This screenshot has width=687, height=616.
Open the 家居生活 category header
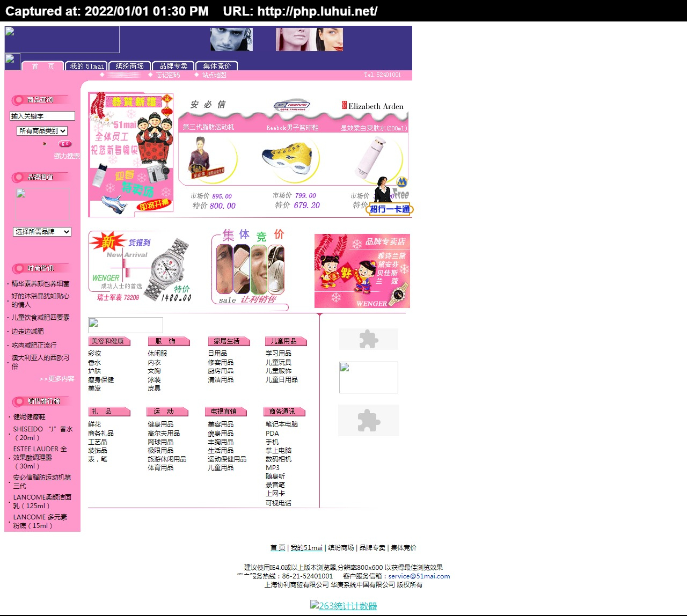(229, 341)
